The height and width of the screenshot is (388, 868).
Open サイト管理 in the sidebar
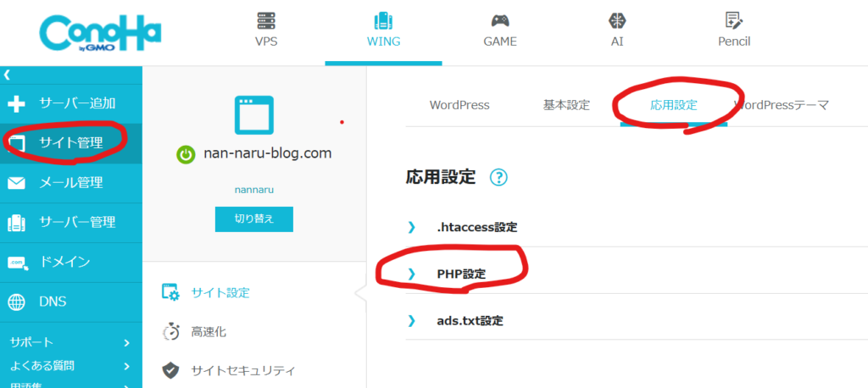(x=71, y=143)
